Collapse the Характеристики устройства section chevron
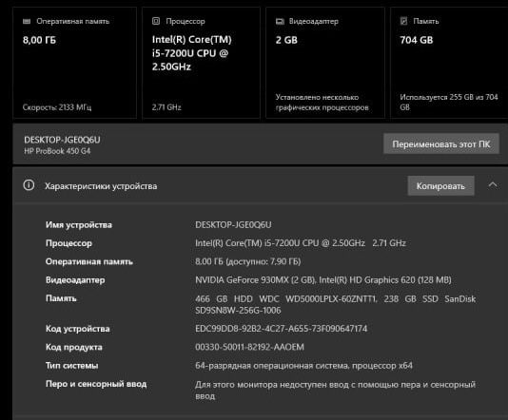The image size is (508, 420). pos(493,184)
